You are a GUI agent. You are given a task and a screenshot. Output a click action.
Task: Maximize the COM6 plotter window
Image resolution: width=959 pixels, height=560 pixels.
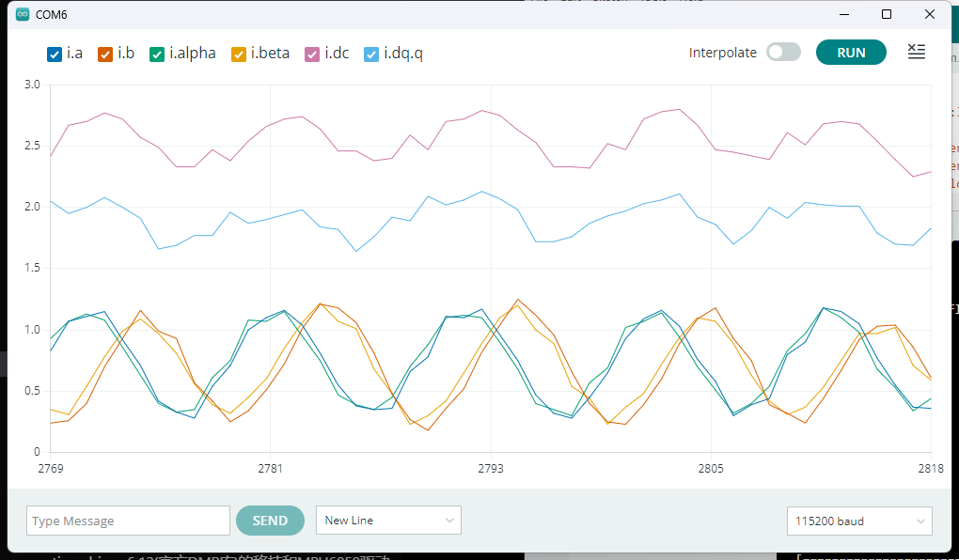coord(886,15)
